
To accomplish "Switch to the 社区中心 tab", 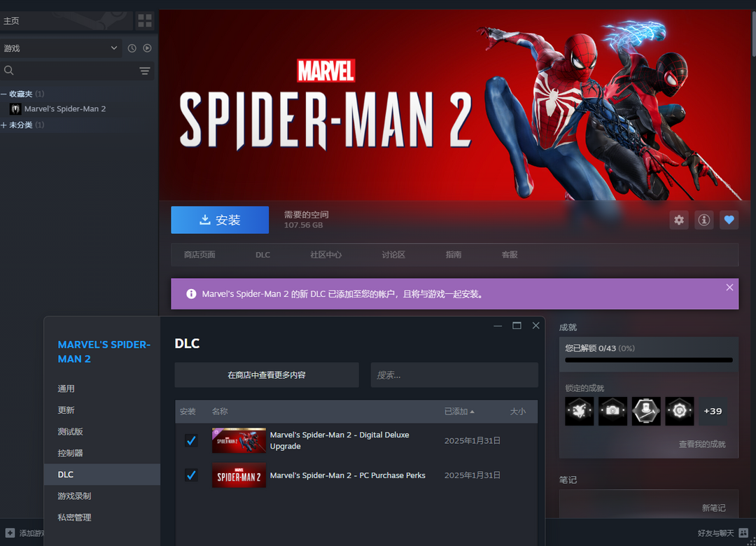I will (325, 255).
